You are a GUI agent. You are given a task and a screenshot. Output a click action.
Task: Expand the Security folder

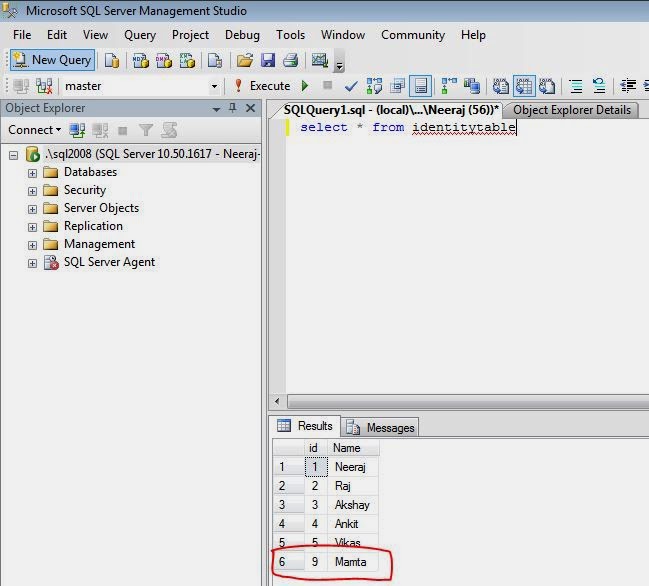pyautogui.click(x=32, y=191)
